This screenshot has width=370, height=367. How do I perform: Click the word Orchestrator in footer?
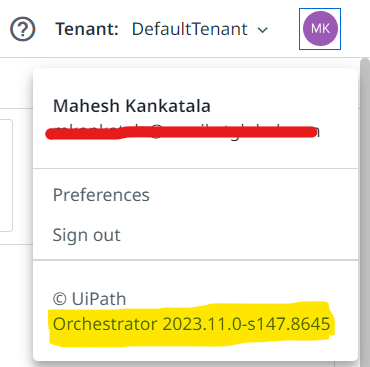[x=105, y=324]
